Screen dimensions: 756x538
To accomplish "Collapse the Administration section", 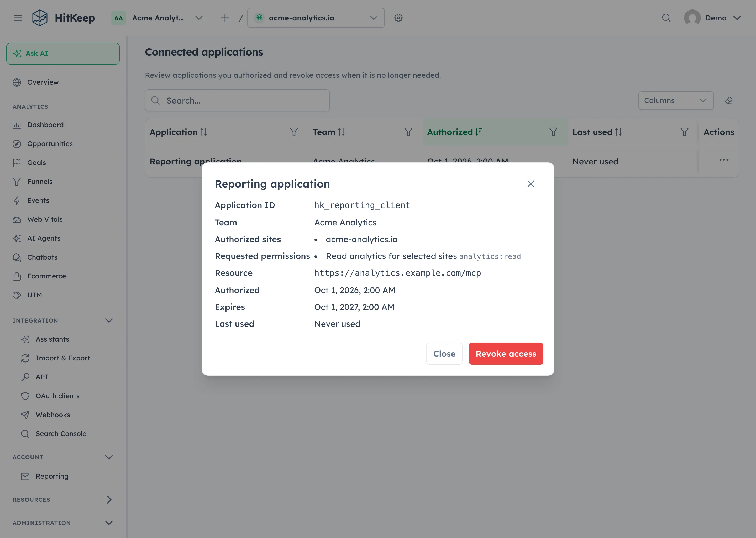I will click(x=109, y=523).
